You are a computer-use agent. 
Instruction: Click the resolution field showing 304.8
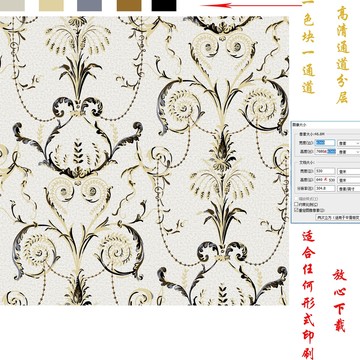[x=325, y=189]
